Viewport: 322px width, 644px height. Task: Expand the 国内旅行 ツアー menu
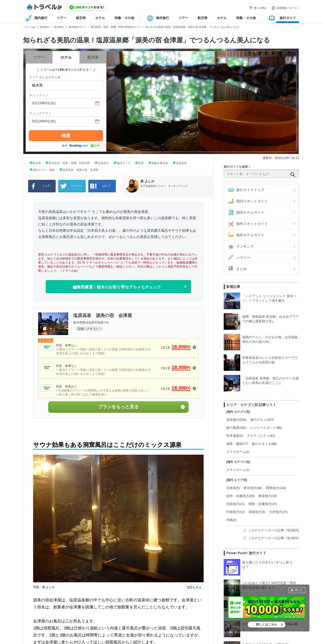click(x=61, y=19)
